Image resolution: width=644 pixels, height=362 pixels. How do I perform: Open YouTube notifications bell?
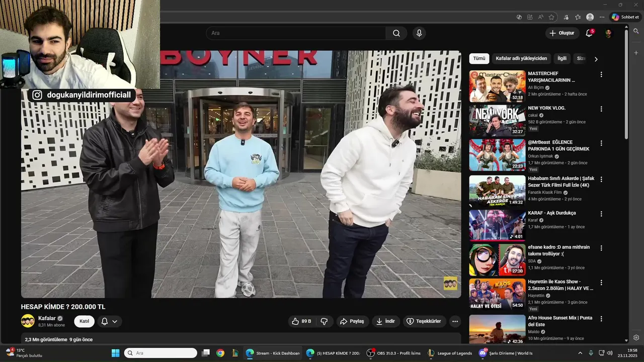[589, 33]
